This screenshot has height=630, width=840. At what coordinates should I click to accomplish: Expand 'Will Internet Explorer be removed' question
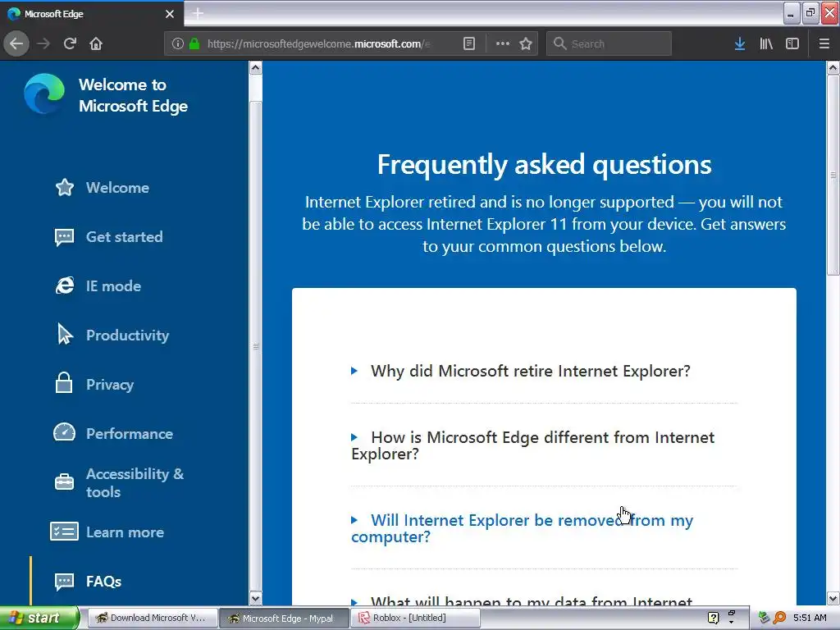click(x=523, y=528)
